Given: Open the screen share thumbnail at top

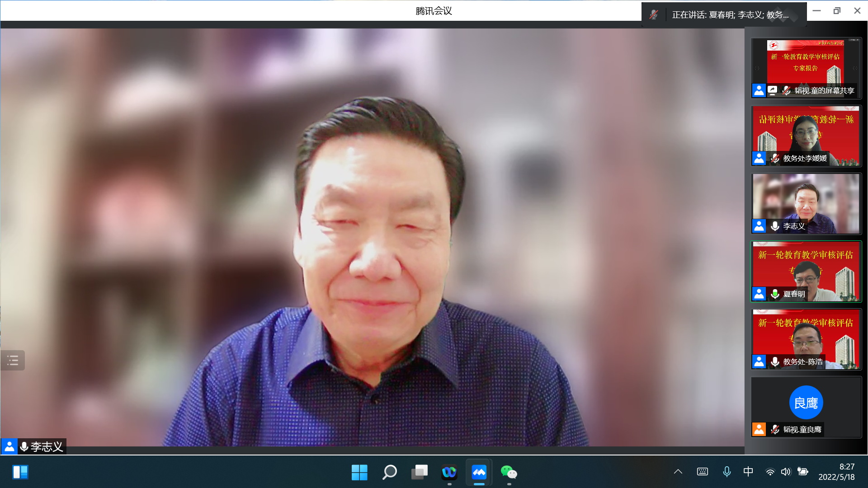Looking at the screenshot, I should point(806,68).
